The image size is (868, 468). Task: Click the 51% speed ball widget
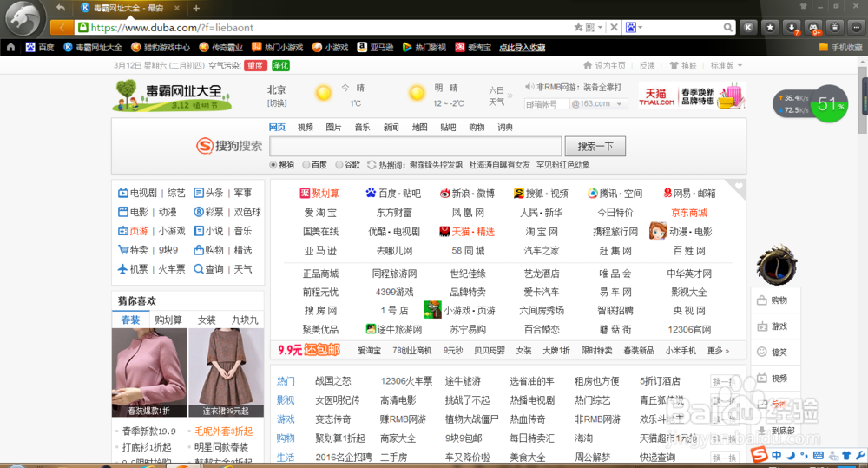coord(829,103)
